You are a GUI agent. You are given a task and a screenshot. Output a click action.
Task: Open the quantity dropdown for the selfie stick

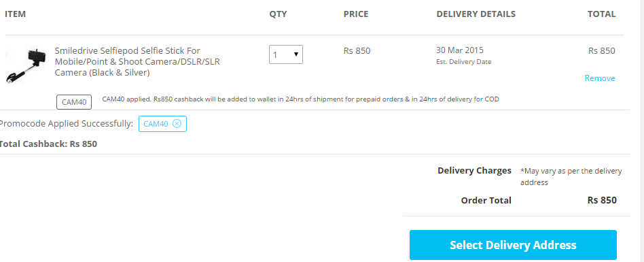coord(286,54)
